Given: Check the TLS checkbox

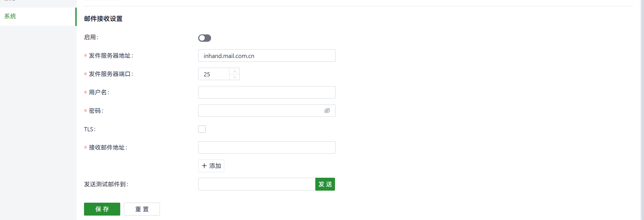Looking at the screenshot, I should [202, 129].
